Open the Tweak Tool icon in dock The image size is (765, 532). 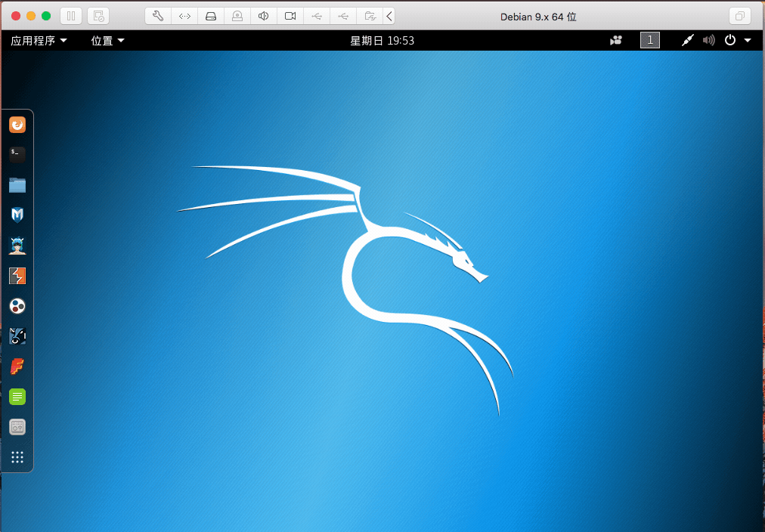coord(17,427)
